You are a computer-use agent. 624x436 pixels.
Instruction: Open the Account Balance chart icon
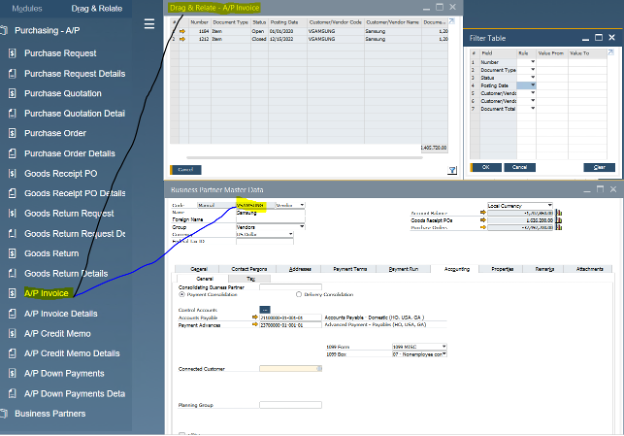(x=560, y=213)
